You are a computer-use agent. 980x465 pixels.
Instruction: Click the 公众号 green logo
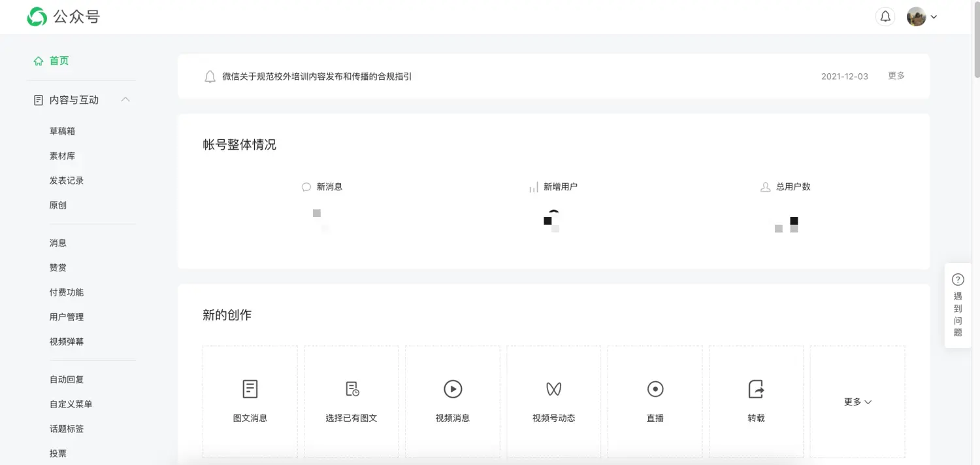tap(37, 16)
